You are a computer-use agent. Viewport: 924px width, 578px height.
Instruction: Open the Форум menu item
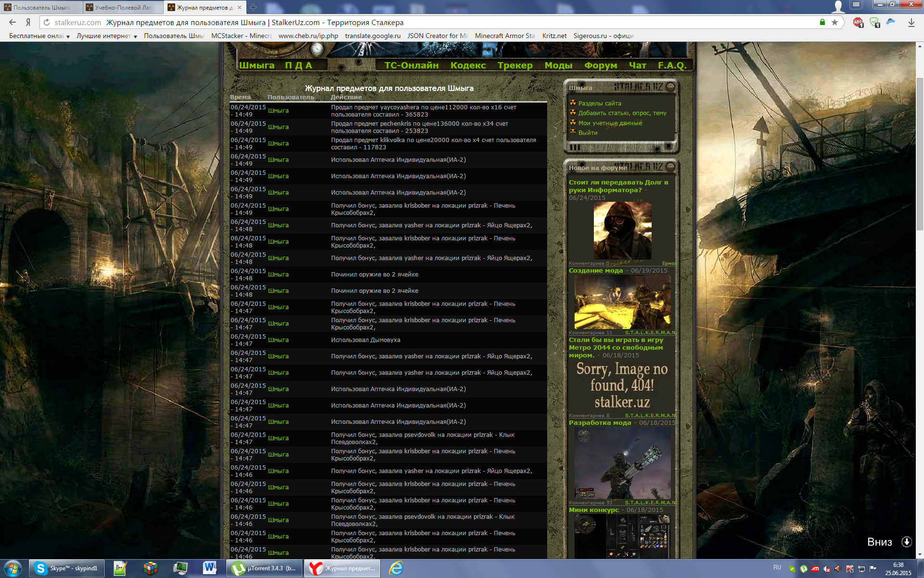pos(600,66)
